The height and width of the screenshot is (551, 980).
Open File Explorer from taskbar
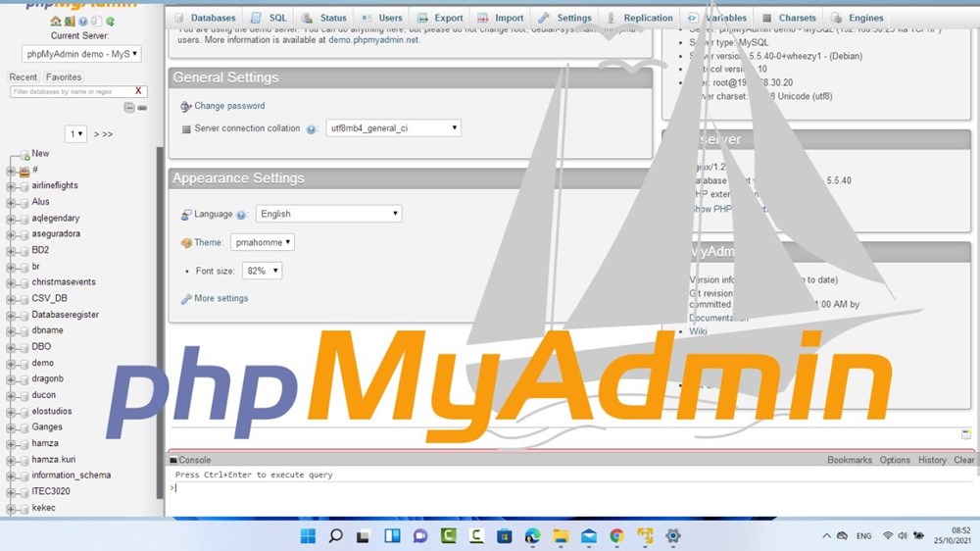tap(561, 536)
